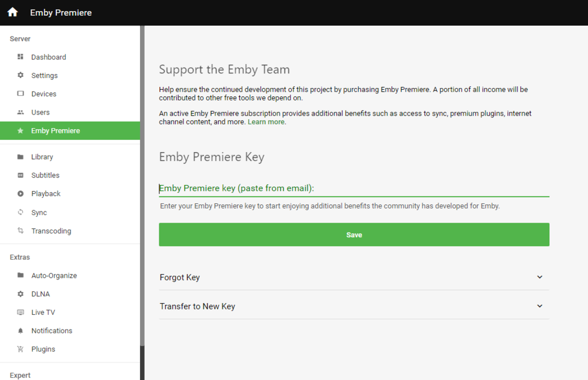588x380 pixels.
Task: Click the Emby Premiere key input field
Action: (x=353, y=188)
